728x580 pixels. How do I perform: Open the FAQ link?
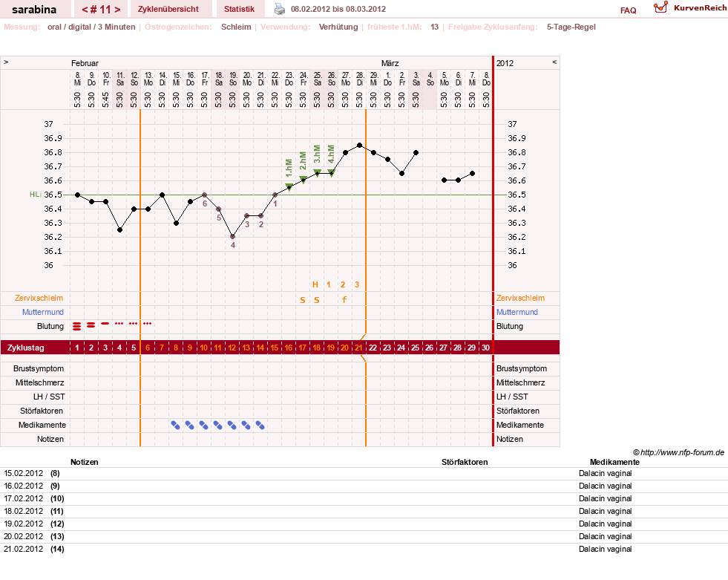point(628,10)
